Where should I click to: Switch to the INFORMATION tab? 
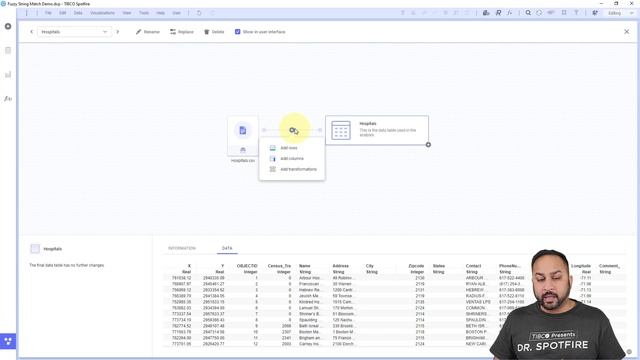coord(182,248)
